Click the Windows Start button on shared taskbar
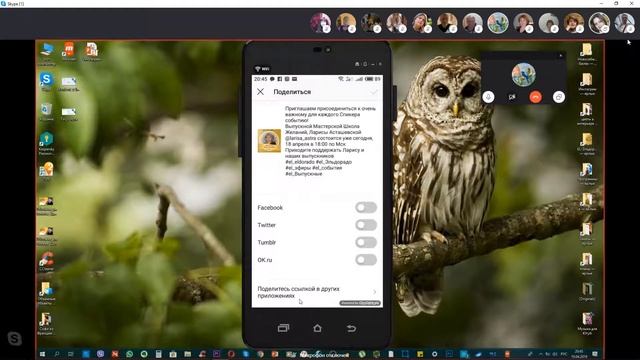 tap(42, 354)
